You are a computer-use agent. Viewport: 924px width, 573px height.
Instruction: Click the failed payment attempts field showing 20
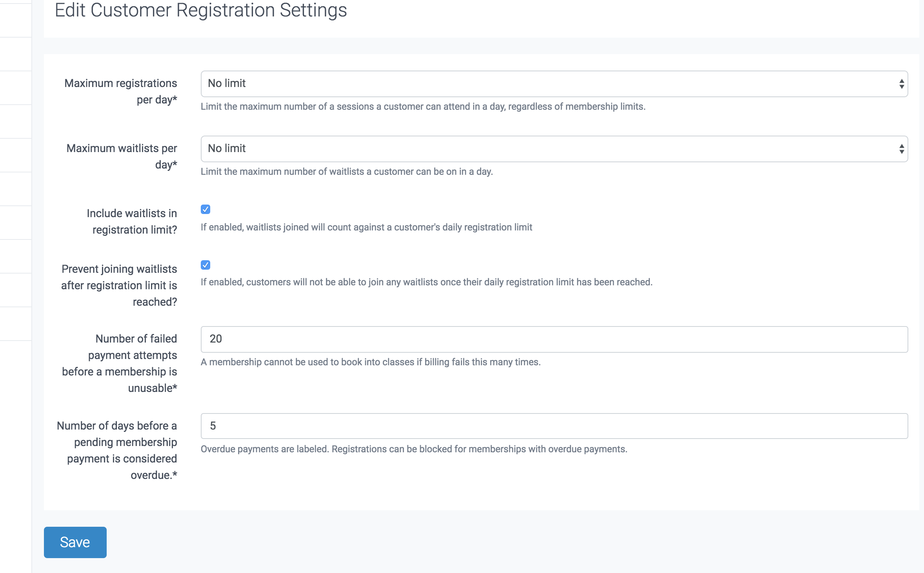click(x=554, y=339)
